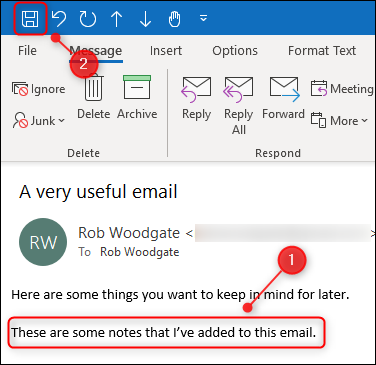Switch to the Options tab

(x=235, y=51)
